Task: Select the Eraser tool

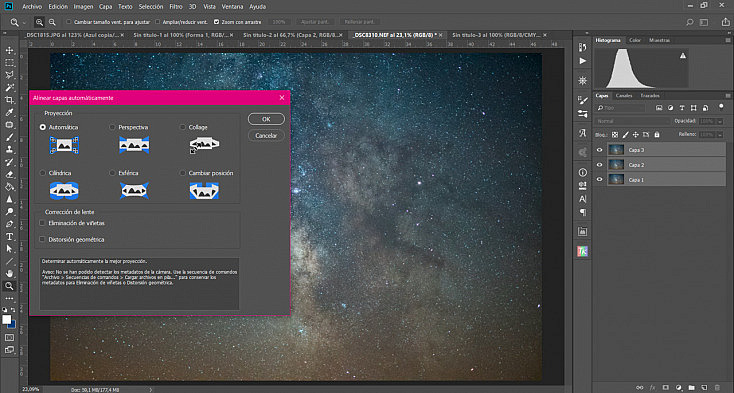Action: click(9, 175)
